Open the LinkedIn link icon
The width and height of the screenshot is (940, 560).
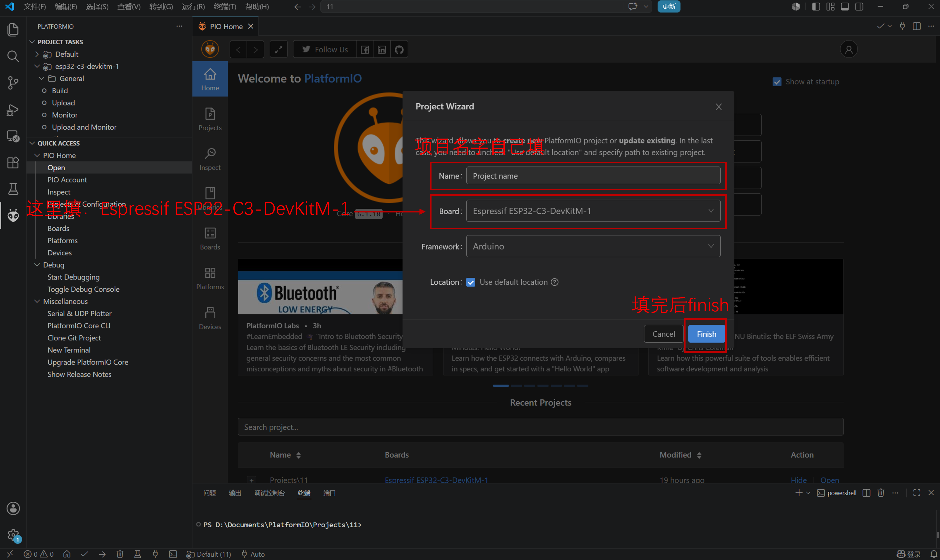pos(382,49)
